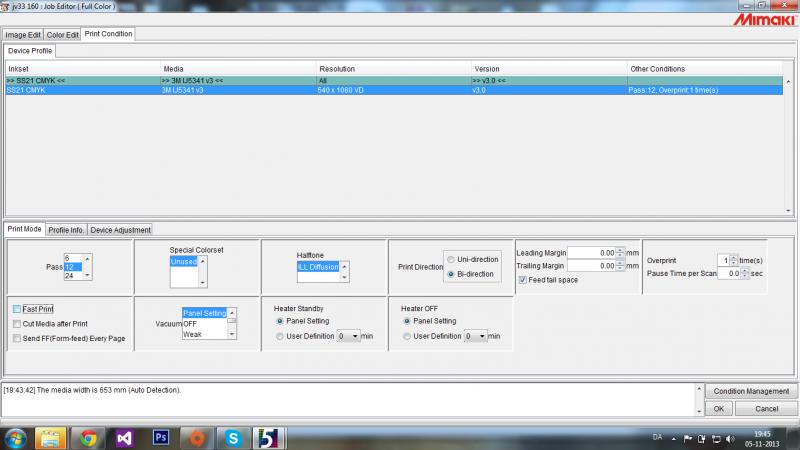The height and width of the screenshot is (450, 800).
Task: Select Uni-direction print direction
Action: [451, 260]
